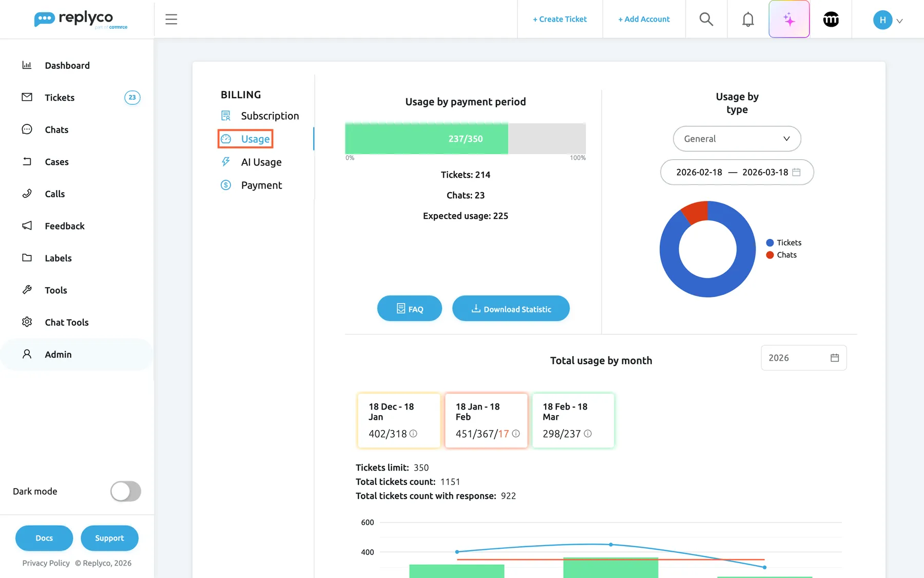The width and height of the screenshot is (924, 578).
Task: Click the Dashboard chart icon
Action: (x=27, y=65)
